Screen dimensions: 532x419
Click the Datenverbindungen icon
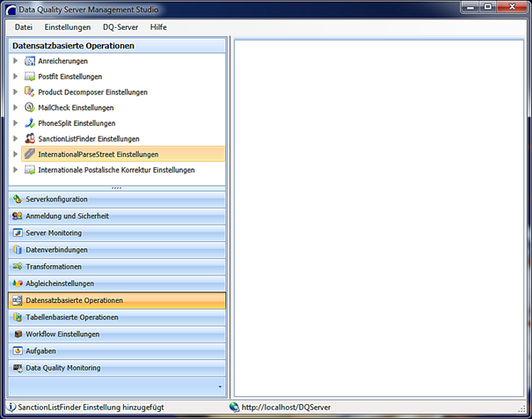click(18, 250)
